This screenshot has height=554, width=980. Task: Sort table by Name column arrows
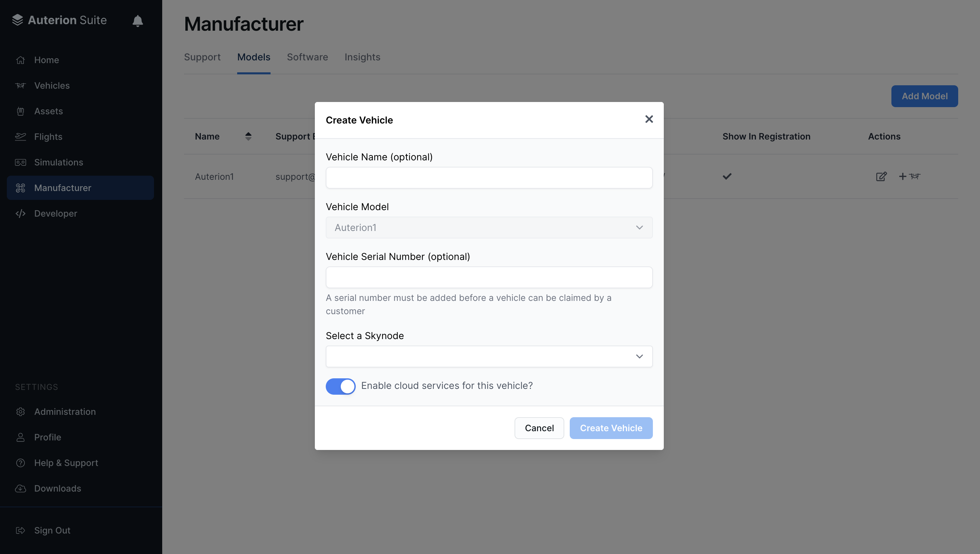[248, 136]
